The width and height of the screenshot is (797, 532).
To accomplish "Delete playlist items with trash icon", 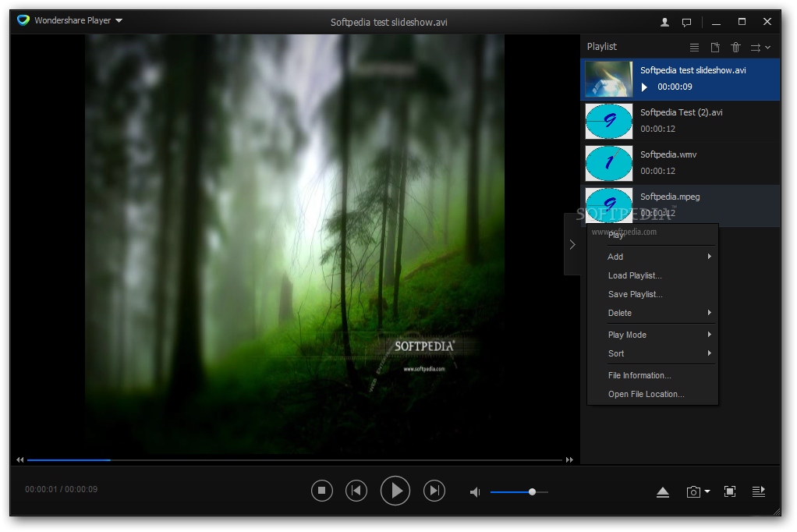I will click(735, 48).
